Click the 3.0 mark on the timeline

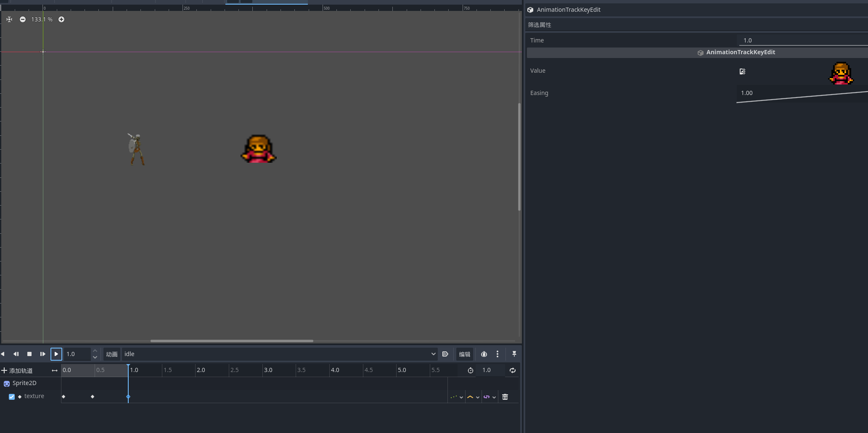(268, 370)
